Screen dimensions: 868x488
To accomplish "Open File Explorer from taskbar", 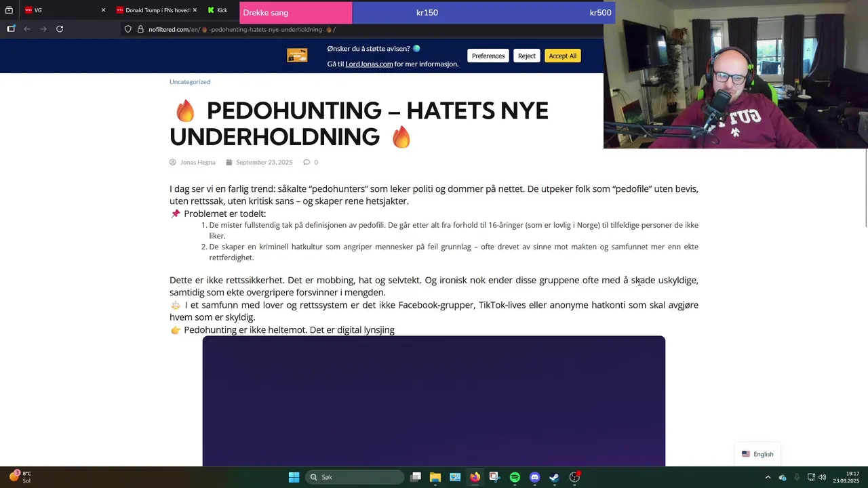I will pos(435,477).
